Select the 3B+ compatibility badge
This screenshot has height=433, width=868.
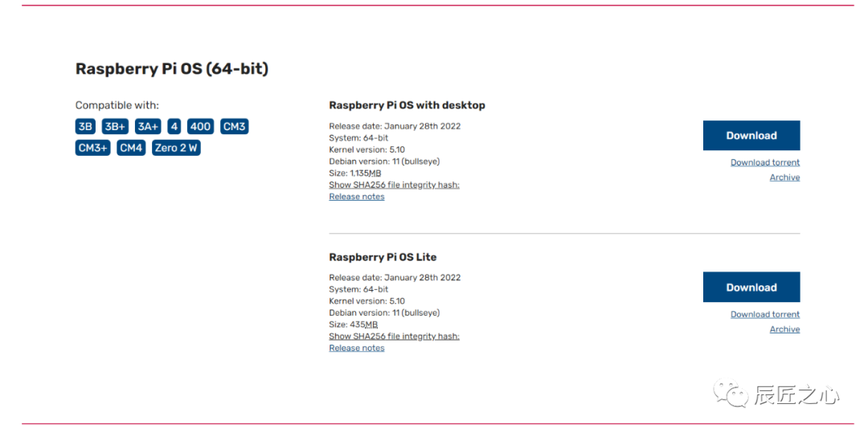coord(115,126)
